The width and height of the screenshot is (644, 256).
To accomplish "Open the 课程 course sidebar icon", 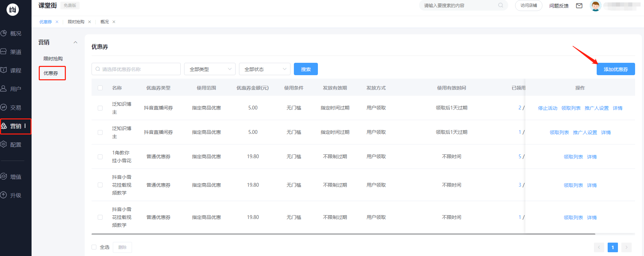I will pos(3,70).
